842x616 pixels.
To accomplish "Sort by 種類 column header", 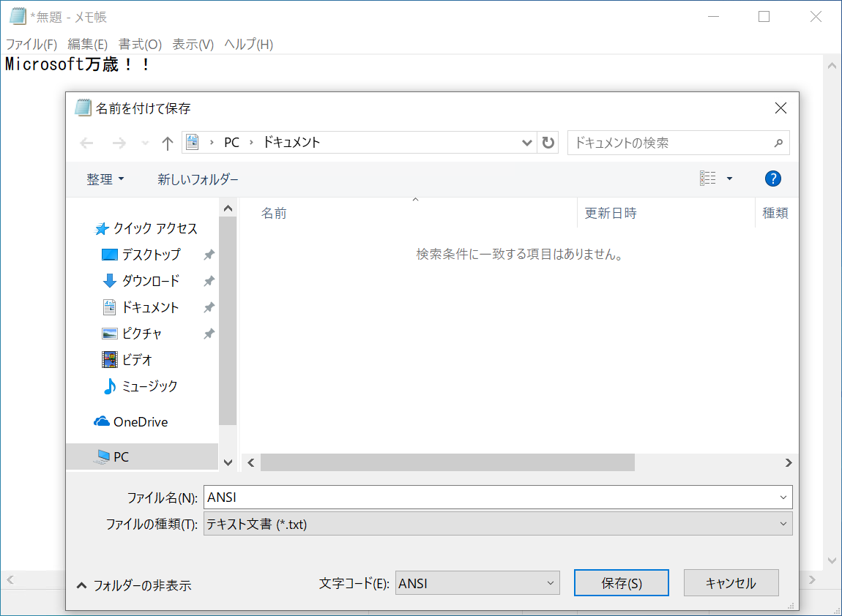I will tap(775, 213).
